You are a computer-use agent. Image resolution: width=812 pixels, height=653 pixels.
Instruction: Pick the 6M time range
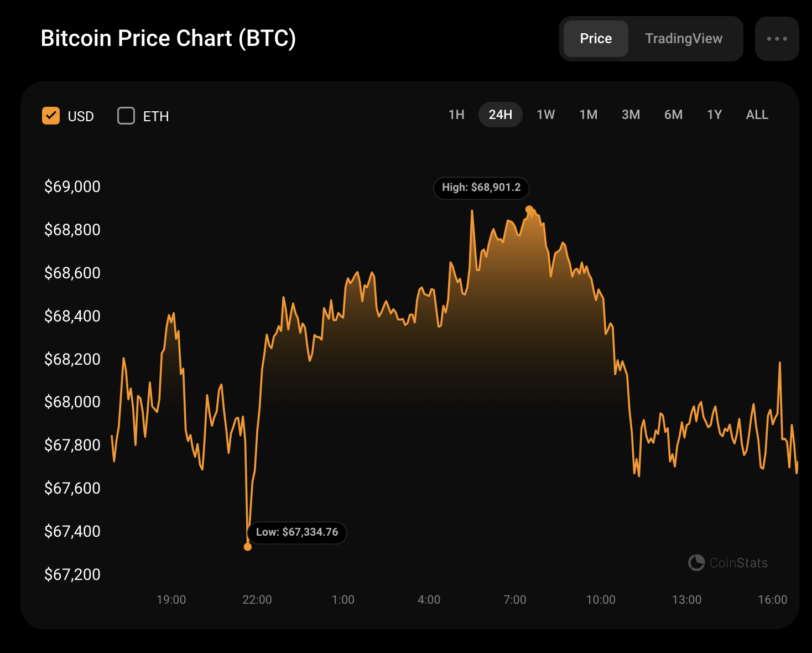[x=673, y=115]
